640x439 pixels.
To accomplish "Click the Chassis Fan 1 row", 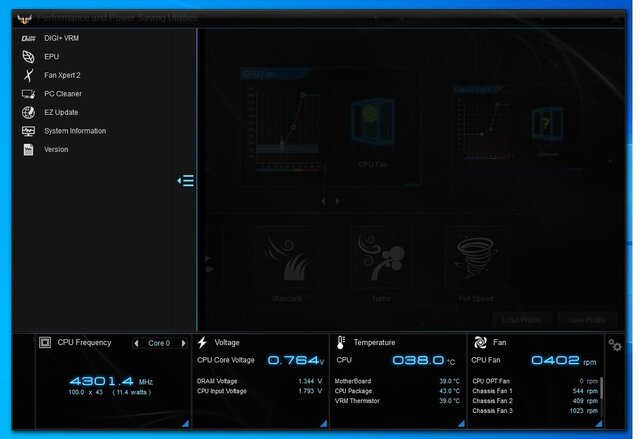I will pos(535,391).
